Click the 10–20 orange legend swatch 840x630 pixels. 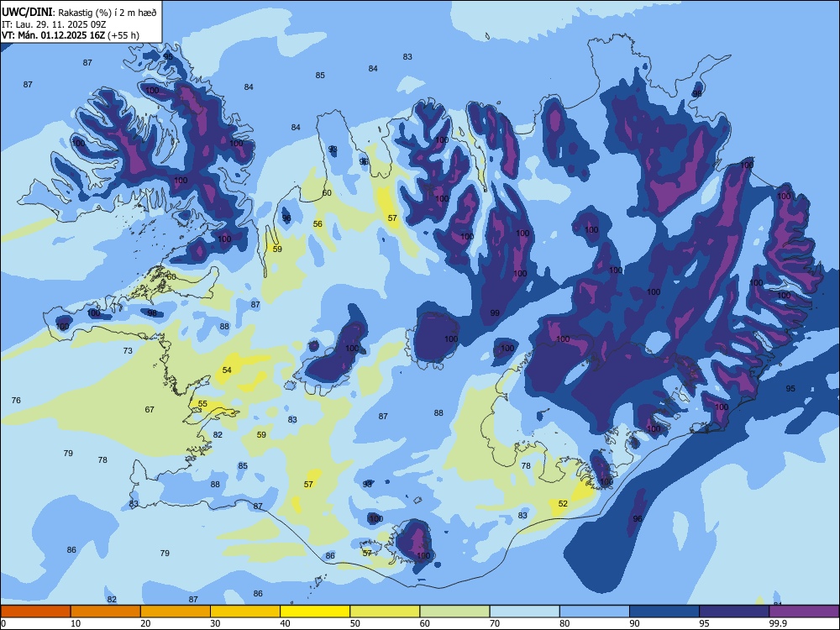106,612
